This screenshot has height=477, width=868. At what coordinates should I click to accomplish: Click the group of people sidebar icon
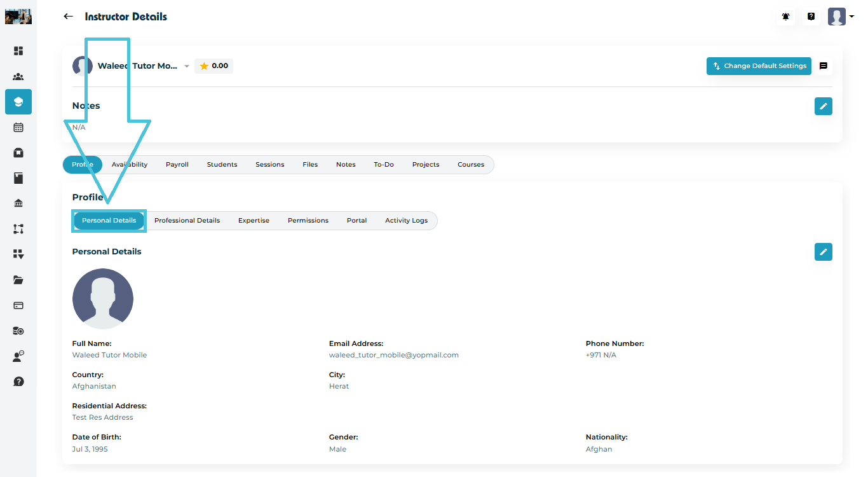[18, 76]
